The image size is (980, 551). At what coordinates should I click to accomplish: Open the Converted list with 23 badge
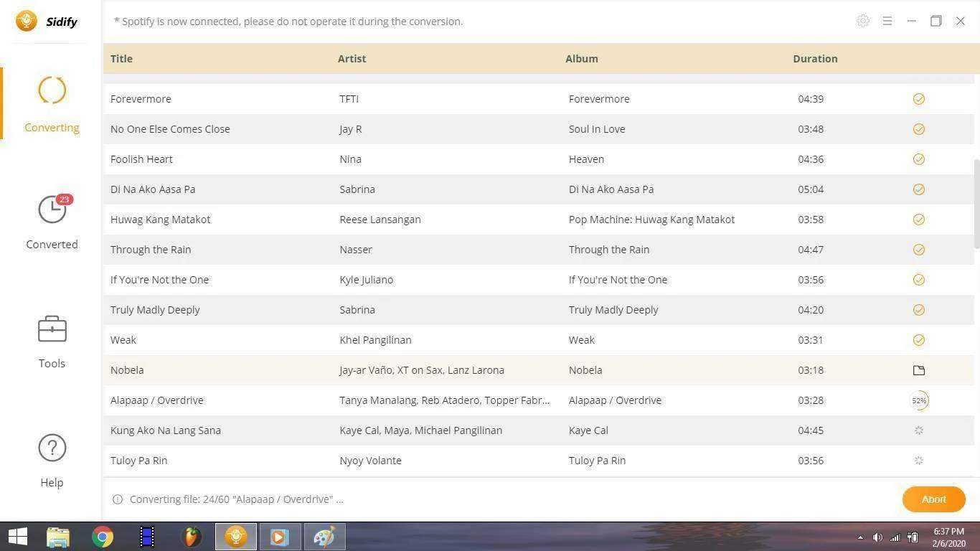pyautogui.click(x=52, y=222)
